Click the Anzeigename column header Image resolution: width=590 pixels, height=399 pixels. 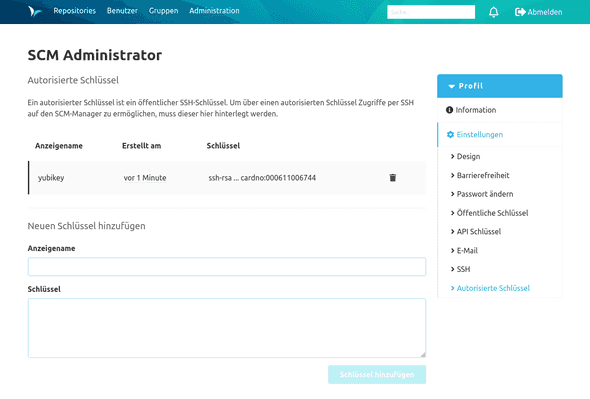coord(59,146)
